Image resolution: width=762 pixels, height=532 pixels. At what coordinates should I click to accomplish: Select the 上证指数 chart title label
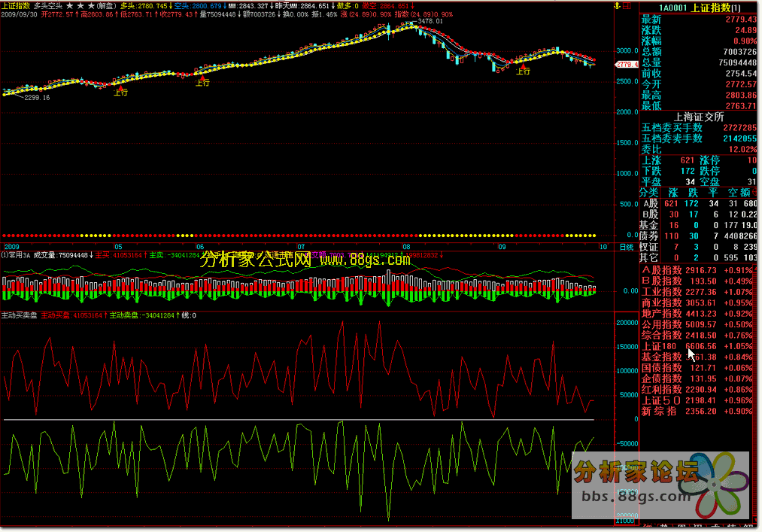pyautogui.click(x=16, y=6)
